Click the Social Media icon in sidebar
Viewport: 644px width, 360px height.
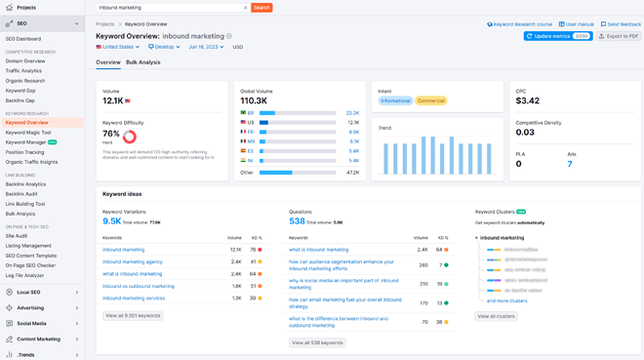coord(9,324)
